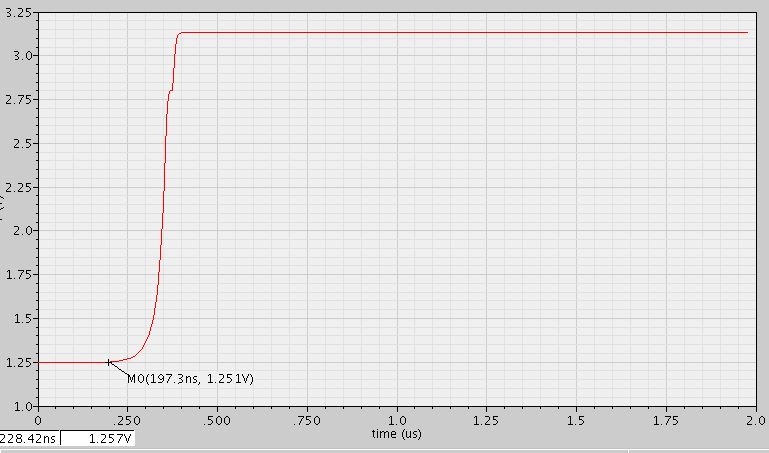The height and width of the screenshot is (453, 769).
Task: Click the 3.25 y-axis tick label
Action: [19, 13]
